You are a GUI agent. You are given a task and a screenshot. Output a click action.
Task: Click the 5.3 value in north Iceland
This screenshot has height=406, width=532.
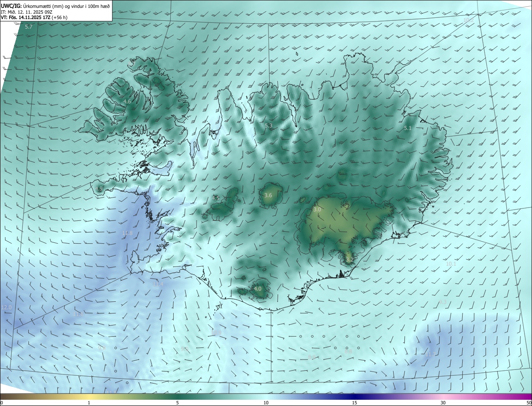(x=268, y=125)
